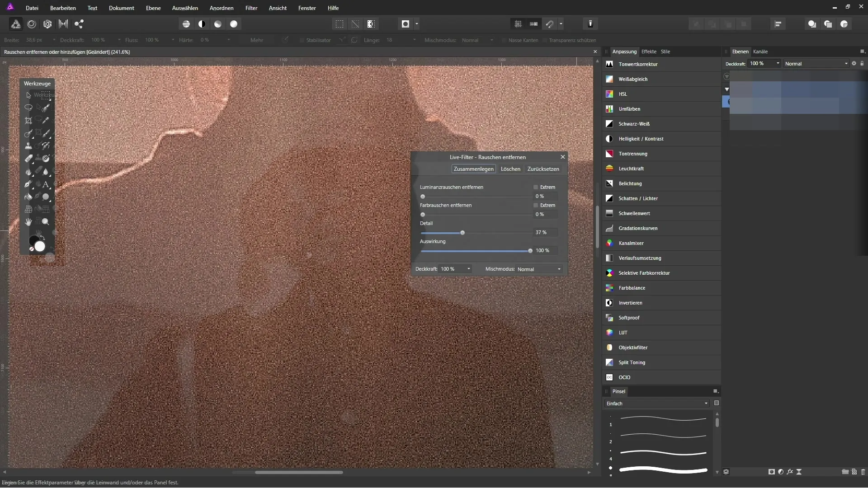This screenshot has height=488, width=868.
Task: Apply Auto Levels from the toolbar
Action: 186,24
